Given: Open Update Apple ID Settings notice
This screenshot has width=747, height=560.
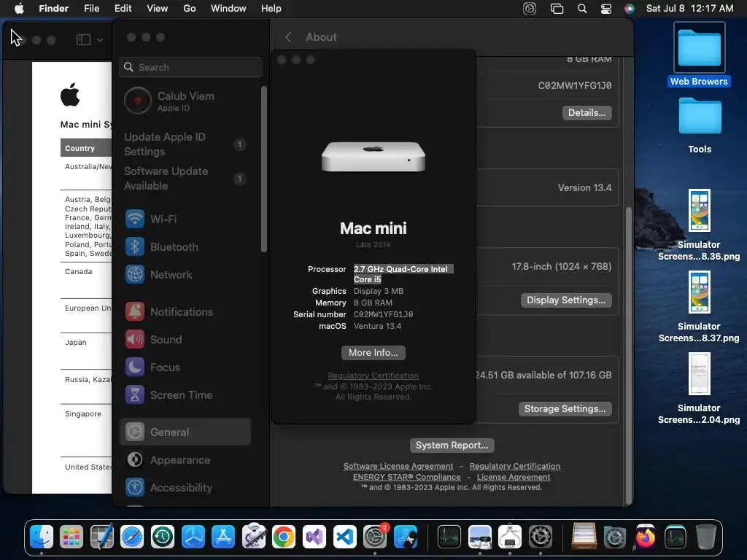Looking at the screenshot, I should [185, 144].
